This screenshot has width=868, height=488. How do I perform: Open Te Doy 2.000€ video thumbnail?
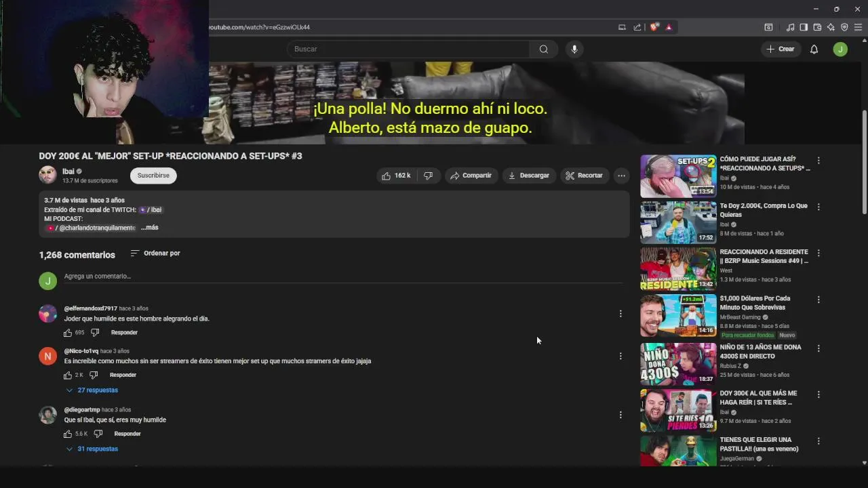(x=678, y=222)
